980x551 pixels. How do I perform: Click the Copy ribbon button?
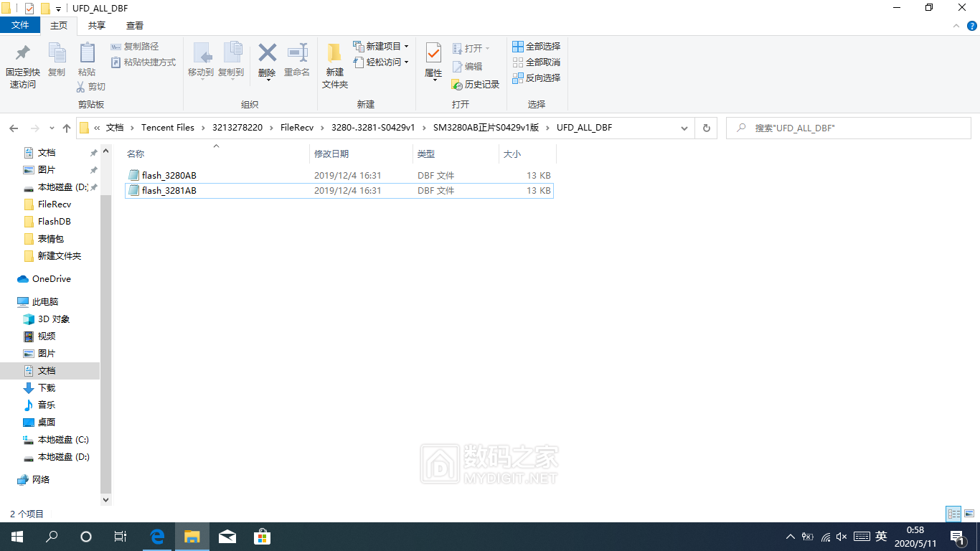pos(57,60)
